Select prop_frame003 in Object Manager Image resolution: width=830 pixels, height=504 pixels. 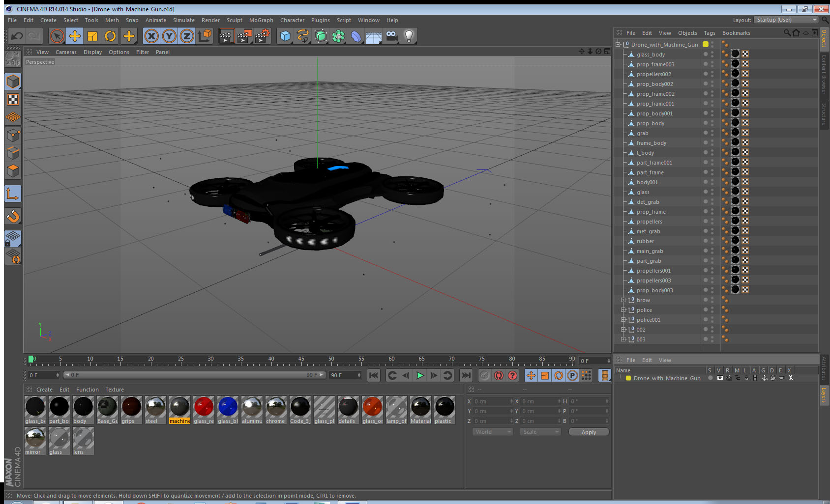coord(655,64)
